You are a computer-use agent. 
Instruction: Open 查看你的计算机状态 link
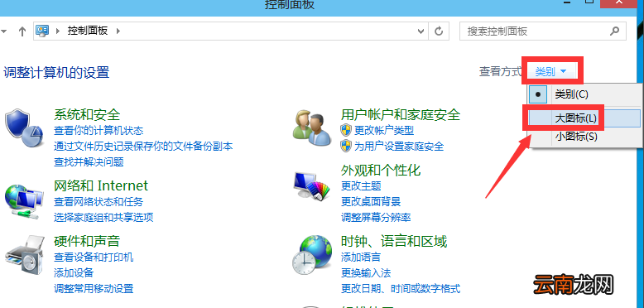tap(99, 131)
